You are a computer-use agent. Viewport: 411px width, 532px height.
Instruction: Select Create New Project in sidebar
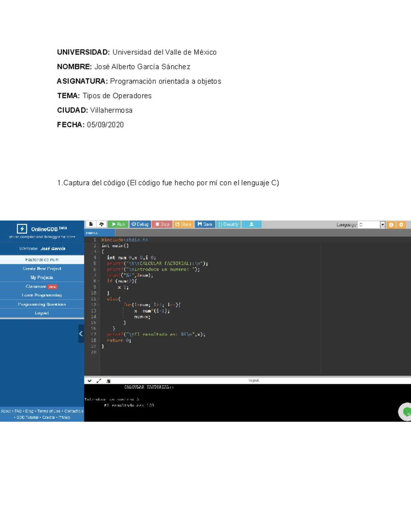click(42, 269)
